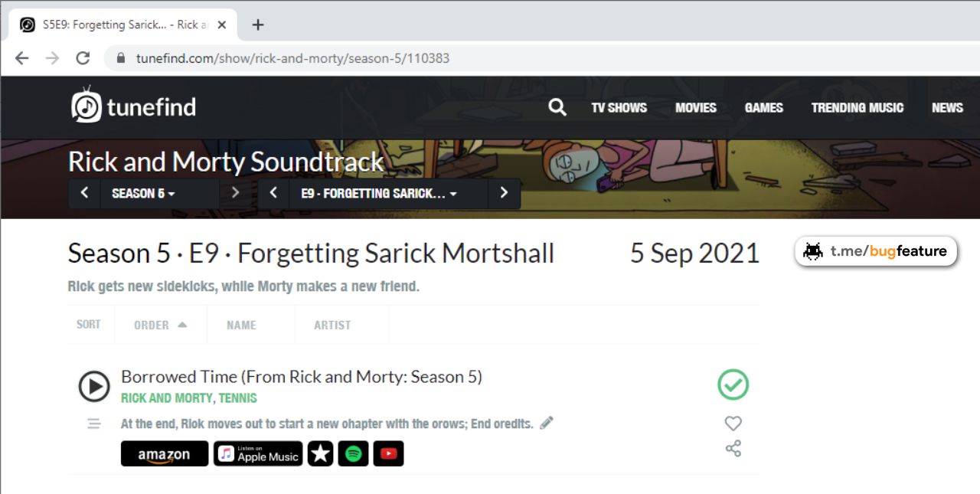
Task: Click the Rick and Morty Soundtrack heading
Action: pos(226,162)
